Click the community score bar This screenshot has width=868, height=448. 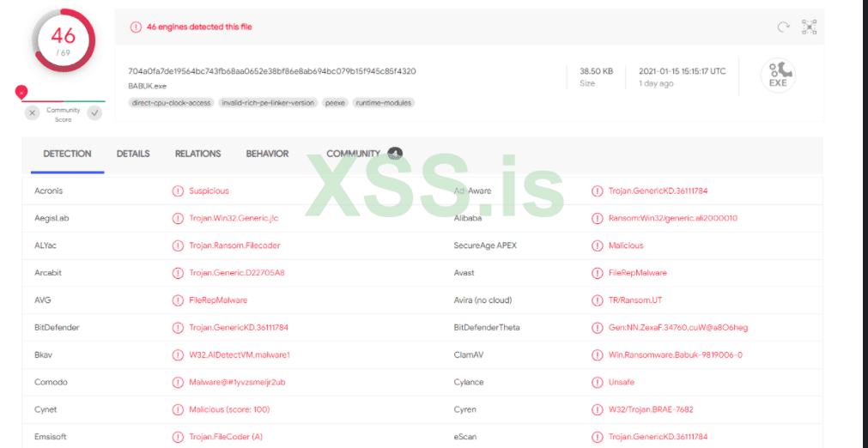64,101
